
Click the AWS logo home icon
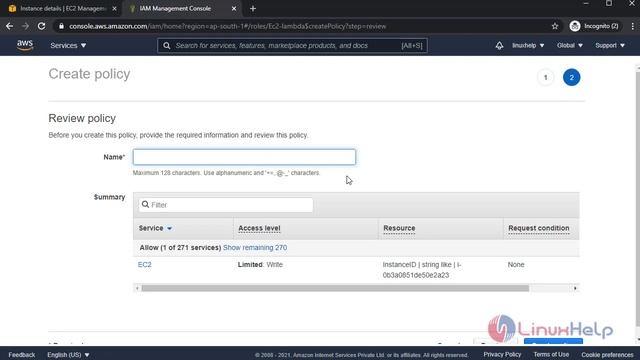[x=25, y=45]
